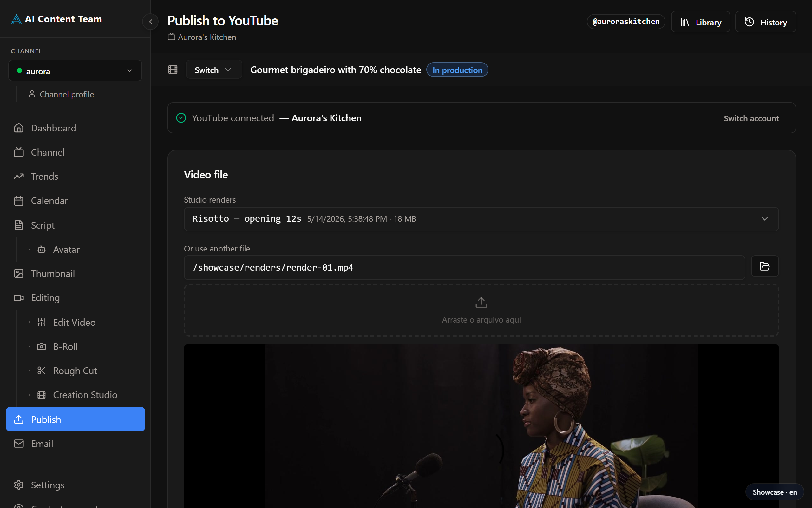Screen dimensions: 812x508
Task: Click the video preview
Action: [x=481, y=426]
